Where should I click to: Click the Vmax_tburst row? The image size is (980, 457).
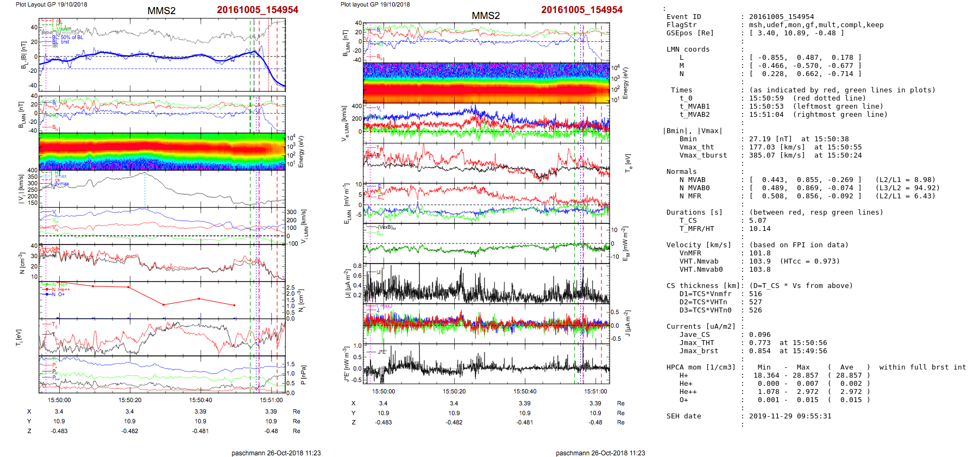[703, 155]
